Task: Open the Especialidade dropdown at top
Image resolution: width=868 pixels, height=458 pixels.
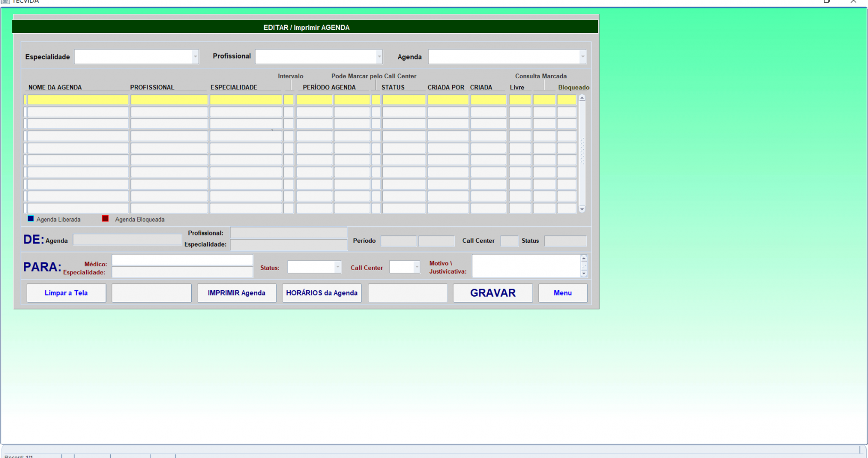Action: coord(195,57)
